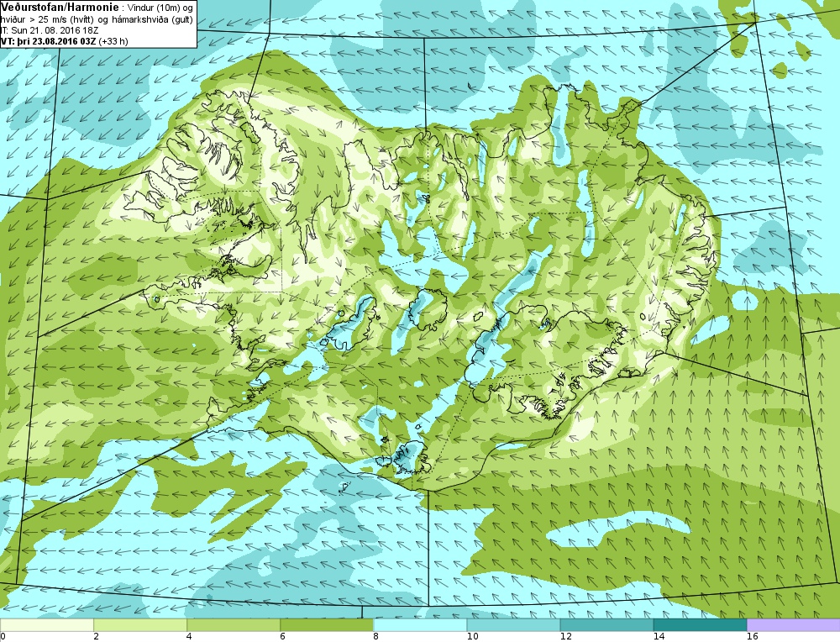This screenshot has width=840, height=642.
Task: Click the 'IT: Sun 21. 08. 2016 18Z' line
Action: (x=50, y=30)
